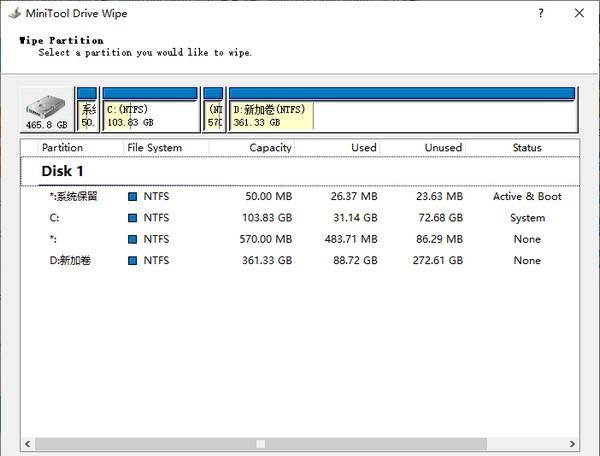The width and height of the screenshot is (600, 456).
Task: Click the 103.83 GB capacity cell
Action: [267, 218]
